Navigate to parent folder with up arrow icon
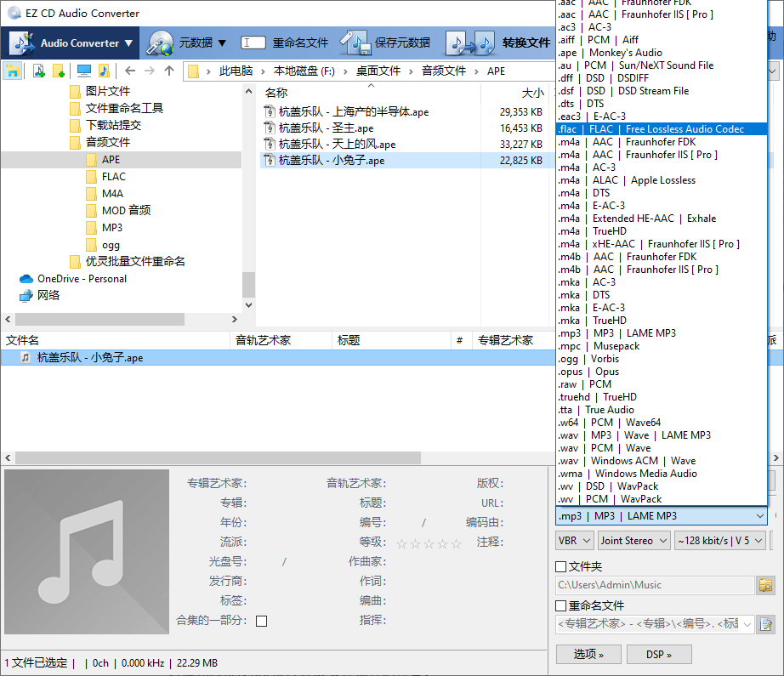Image resolution: width=784 pixels, height=676 pixels. pyautogui.click(x=168, y=71)
